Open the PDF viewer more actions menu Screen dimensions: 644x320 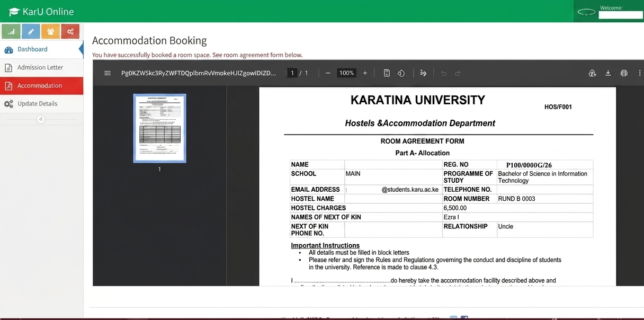pos(640,73)
